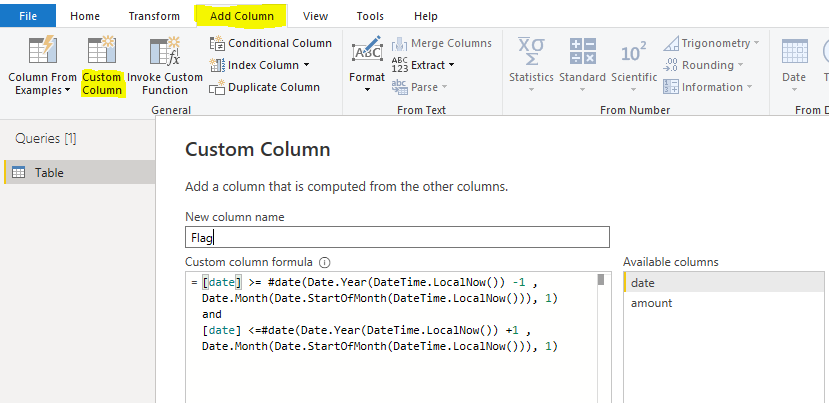Viewport: 829px width, 403px height.
Task: Open the Statistics functions icon
Action: tap(530, 52)
